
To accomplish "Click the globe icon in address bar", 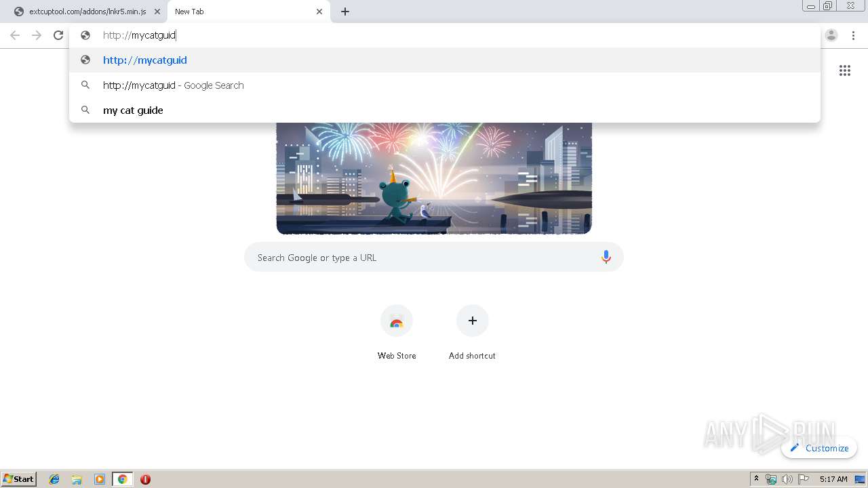I will pyautogui.click(x=85, y=35).
